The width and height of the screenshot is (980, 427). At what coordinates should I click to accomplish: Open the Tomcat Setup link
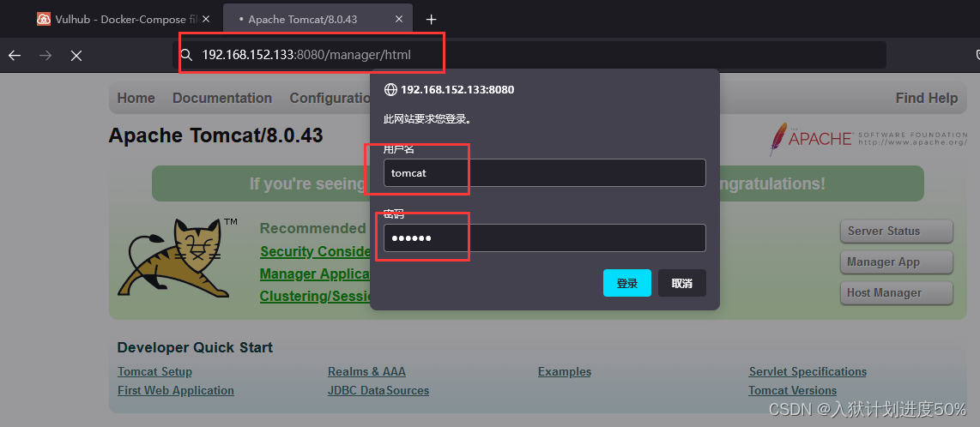click(x=154, y=371)
